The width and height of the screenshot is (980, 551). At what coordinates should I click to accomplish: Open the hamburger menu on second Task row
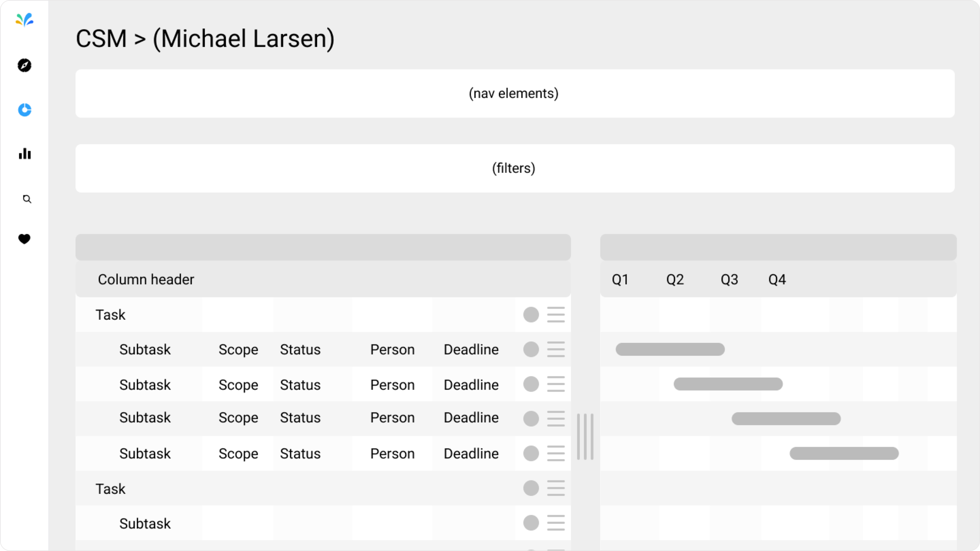click(556, 488)
